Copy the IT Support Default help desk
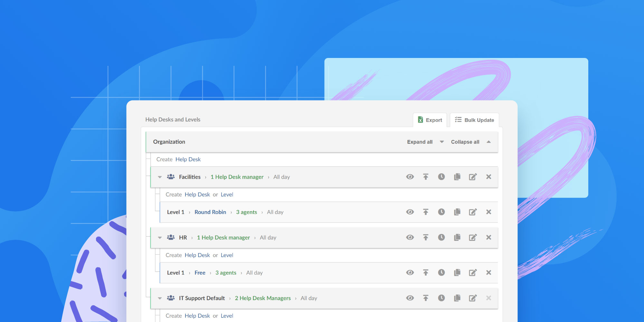The width and height of the screenshot is (644, 322). point(457,298)
